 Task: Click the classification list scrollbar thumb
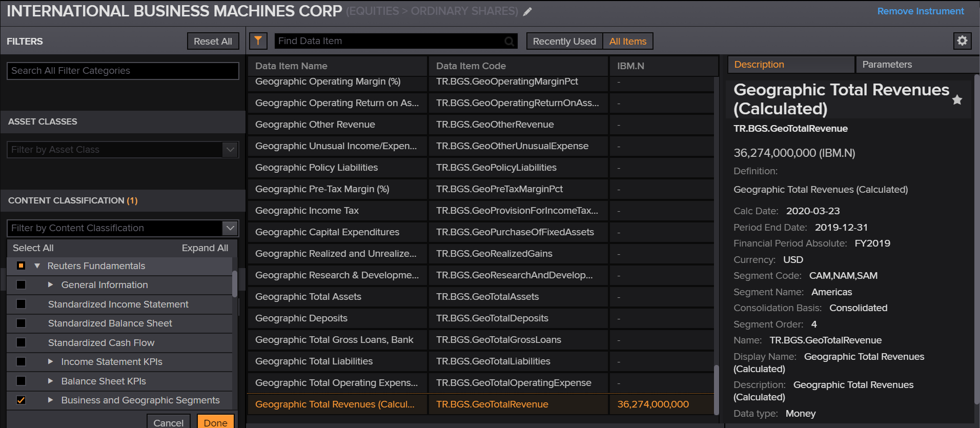pyautogui.click(x=235, y=283)
